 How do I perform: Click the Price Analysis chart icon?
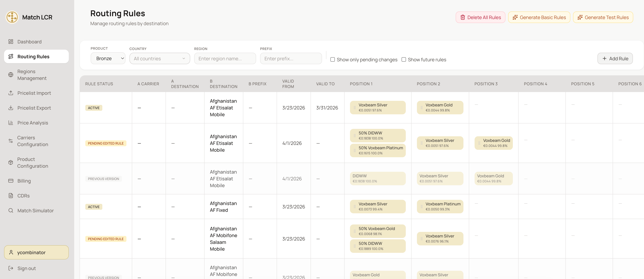click(11, 123)
